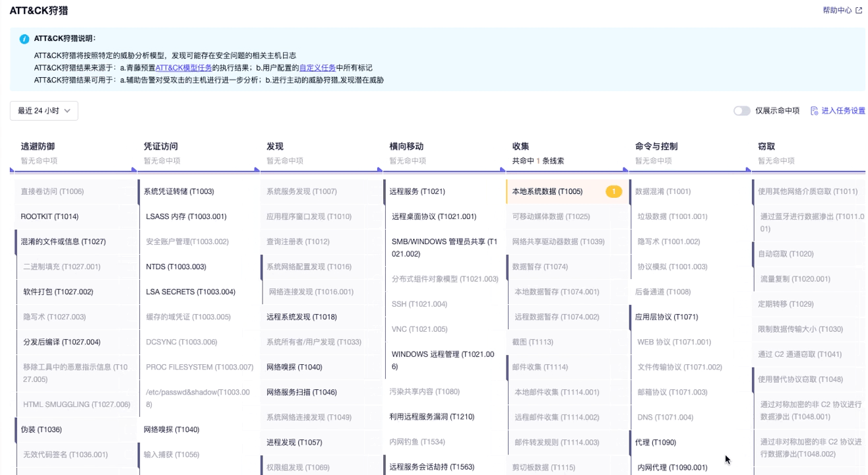868x475 pixels.
Task: Select the 凭证访问 tactic column header
Action: point(161,146)
